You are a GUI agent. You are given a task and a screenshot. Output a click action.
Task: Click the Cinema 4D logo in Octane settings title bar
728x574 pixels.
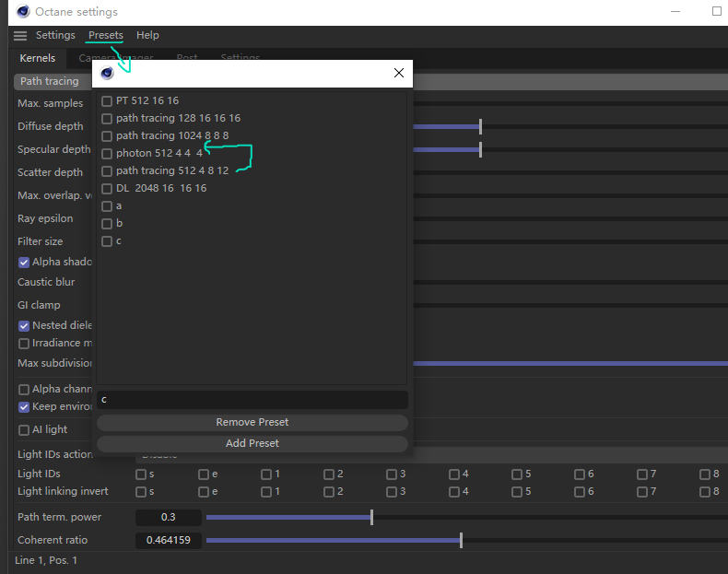[23, 12]
